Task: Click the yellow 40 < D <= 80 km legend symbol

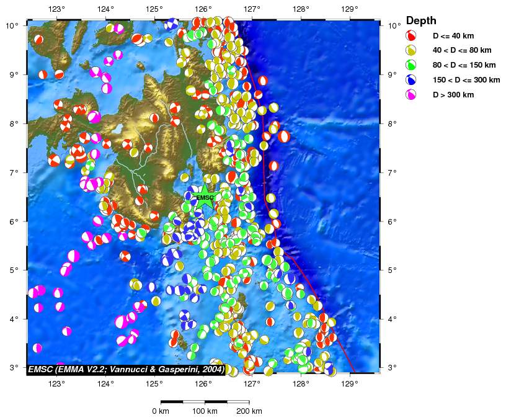Action: coord(410,50)
